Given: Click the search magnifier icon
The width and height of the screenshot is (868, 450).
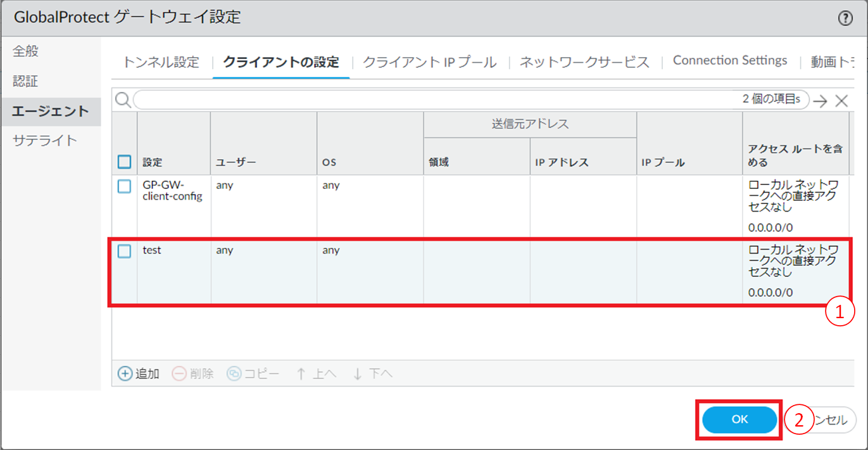Looking at the screenshot, I should [123, 100].
